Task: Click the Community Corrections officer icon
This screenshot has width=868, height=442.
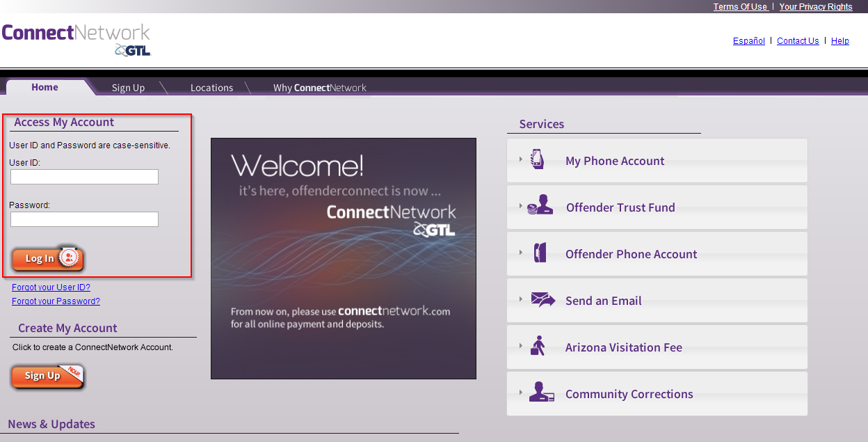Action: coord(541,393)
